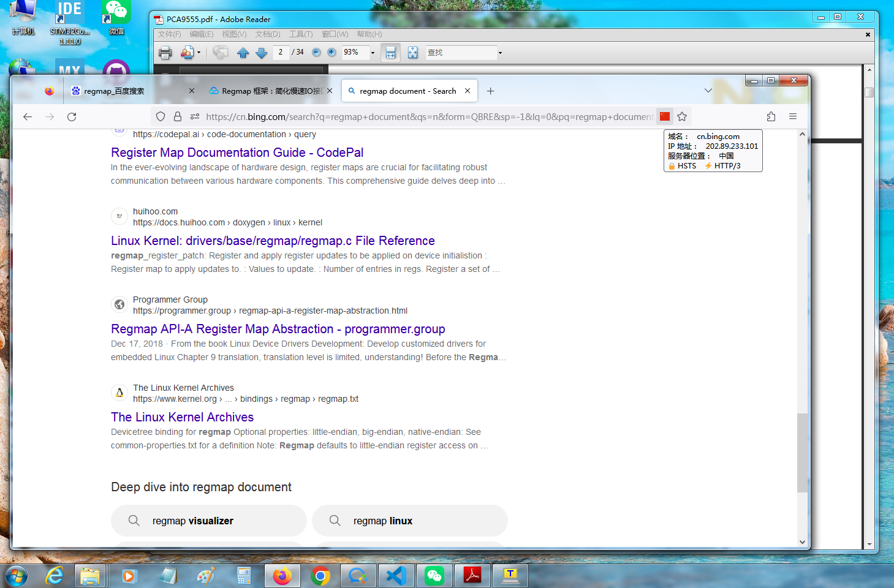Launch Visual Studio Code from taskbar
The image size is (894, 588).
tap(396, 576)
